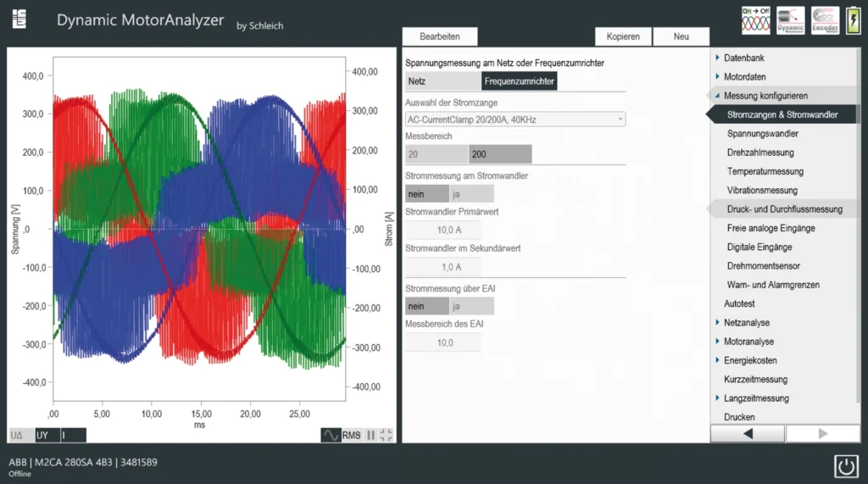
Task: Set Strommessung am Stromwandler to ja
Action: tap(470, 193)
